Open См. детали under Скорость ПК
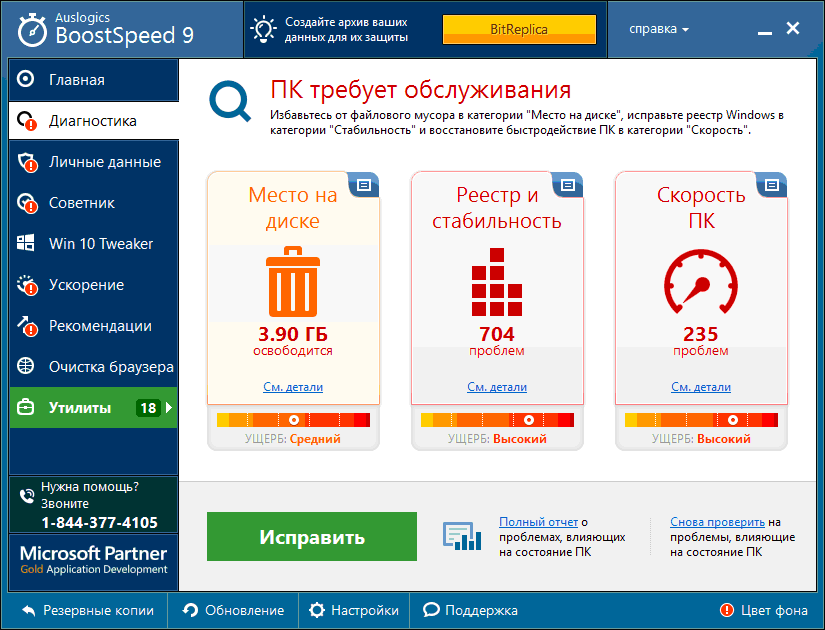Image resolution: width=825 pixels, height=630 pixels. pos(701,387)
